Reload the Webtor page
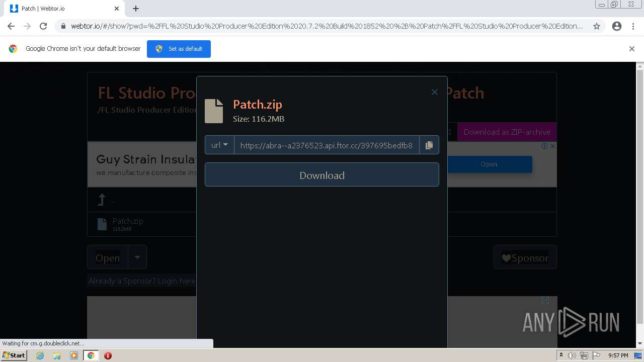Screen dimensions: 644x362 tap(43, 26)
